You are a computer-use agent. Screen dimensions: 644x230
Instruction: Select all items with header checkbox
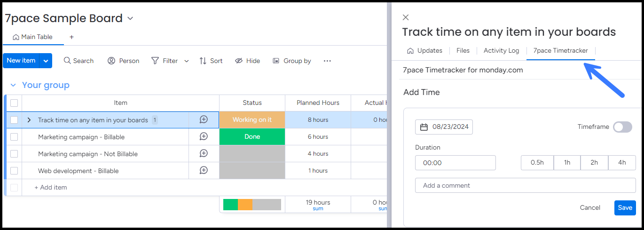tap(14, 103)
